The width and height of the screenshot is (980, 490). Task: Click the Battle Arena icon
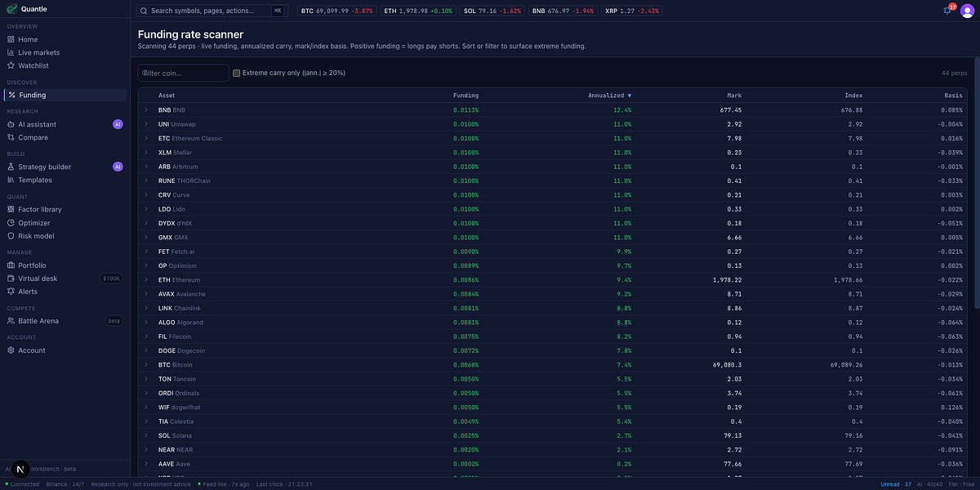pyautogui.click(x=11, y=321)
